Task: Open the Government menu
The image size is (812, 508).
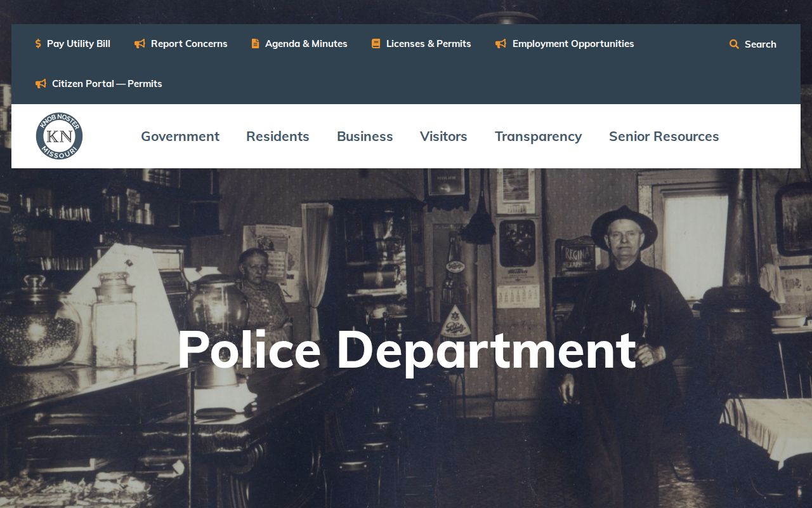Action: [x=180, y=137]
